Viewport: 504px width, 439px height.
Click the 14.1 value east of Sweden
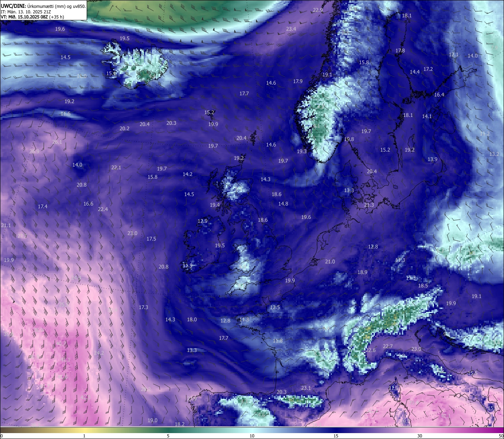click(x=427, y=116)
